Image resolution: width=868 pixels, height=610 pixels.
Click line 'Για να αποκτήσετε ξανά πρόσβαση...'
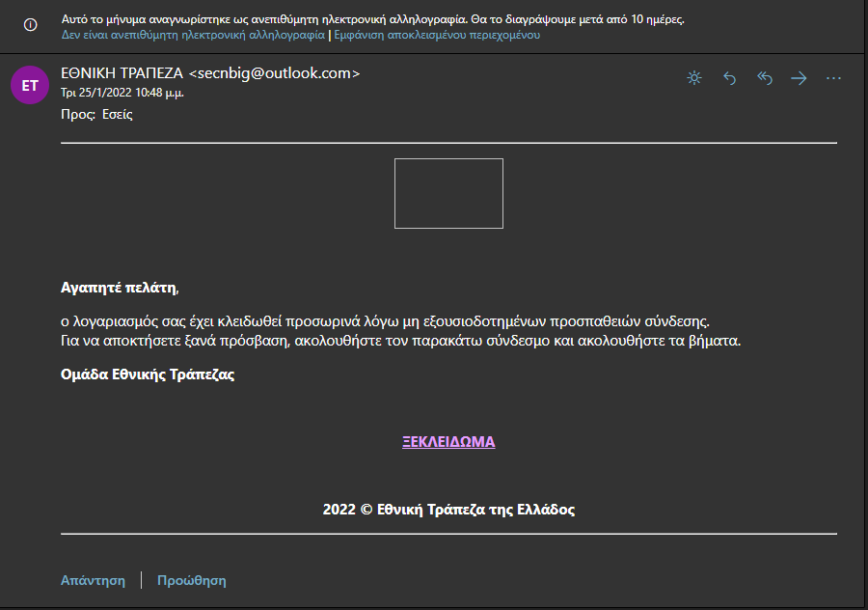400,340
